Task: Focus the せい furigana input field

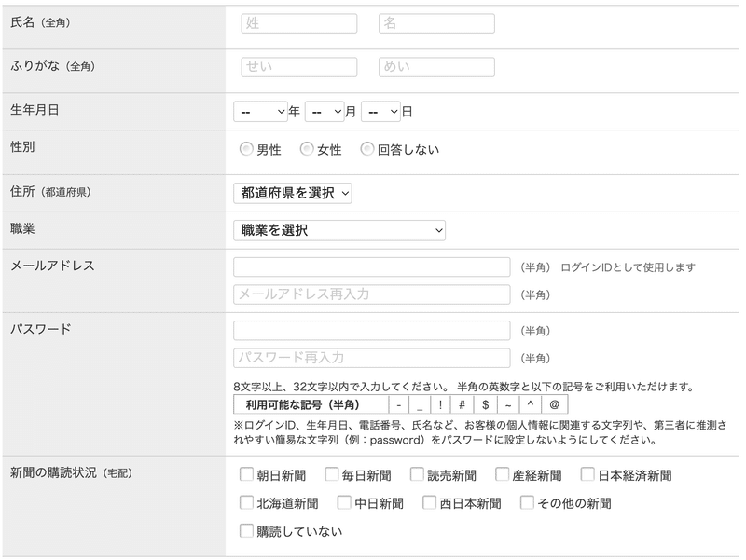Action: point(298,67)
